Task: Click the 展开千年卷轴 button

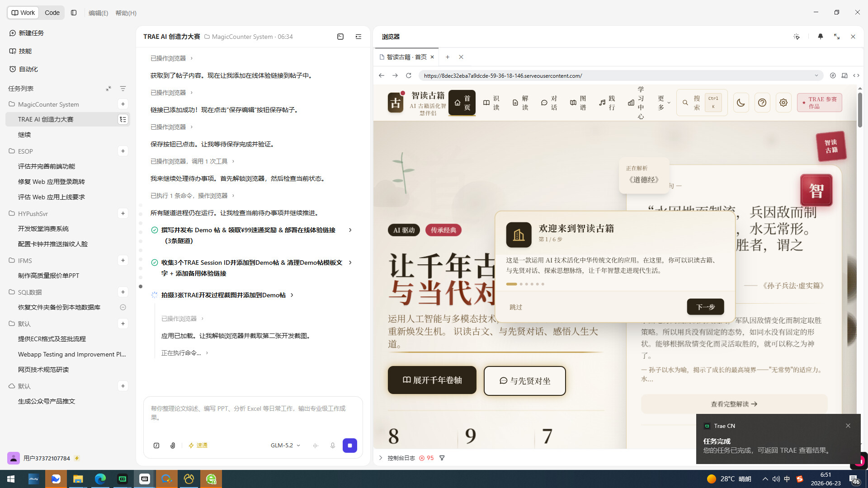Action: [432, 380]
